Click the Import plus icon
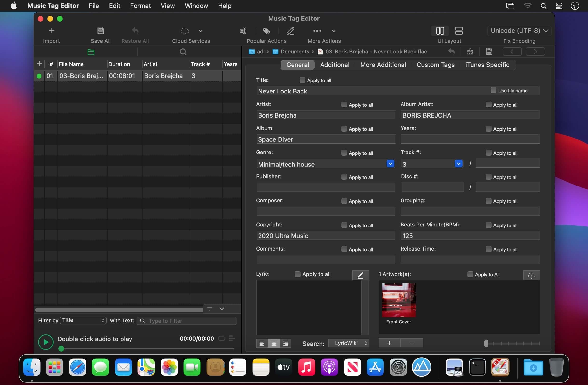 point(51,31)
